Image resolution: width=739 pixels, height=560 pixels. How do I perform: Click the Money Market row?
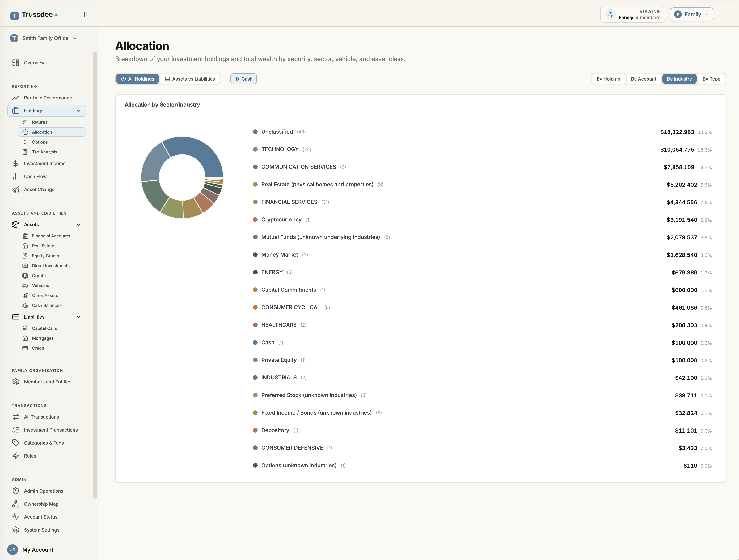[x=482, y=255]
